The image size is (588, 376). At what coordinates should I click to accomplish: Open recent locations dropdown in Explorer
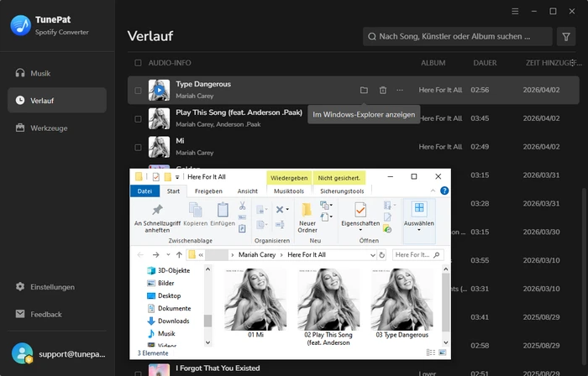point(168,255)
